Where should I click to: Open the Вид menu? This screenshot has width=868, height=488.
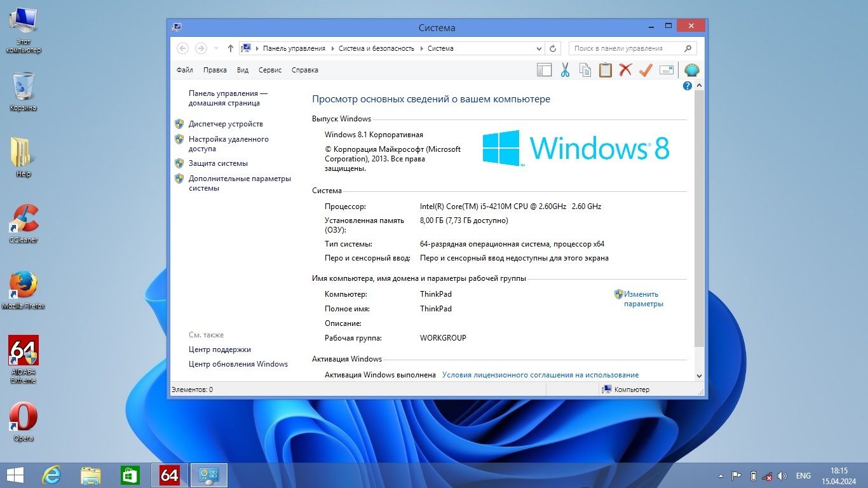click(x=243, y=70)
